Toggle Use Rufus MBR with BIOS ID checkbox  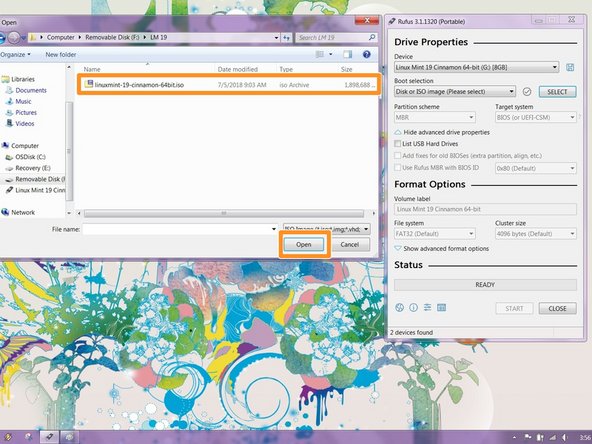(x=398, y=167)
